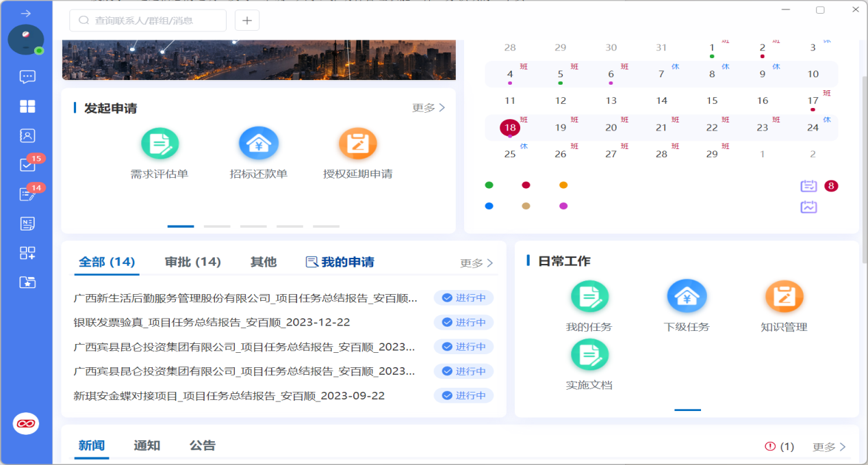Expand 更多 in the 发起申请 panel
The width and height of the screenshot is (868, 465).
pyautogui.click(x=429, y=108)
